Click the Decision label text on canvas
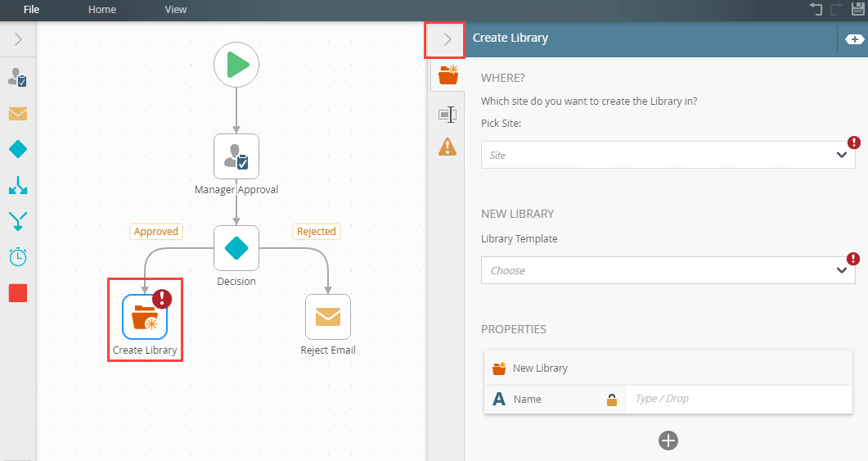Image resolution: width=868 pixels, height=461 pixels. (236, 282)
